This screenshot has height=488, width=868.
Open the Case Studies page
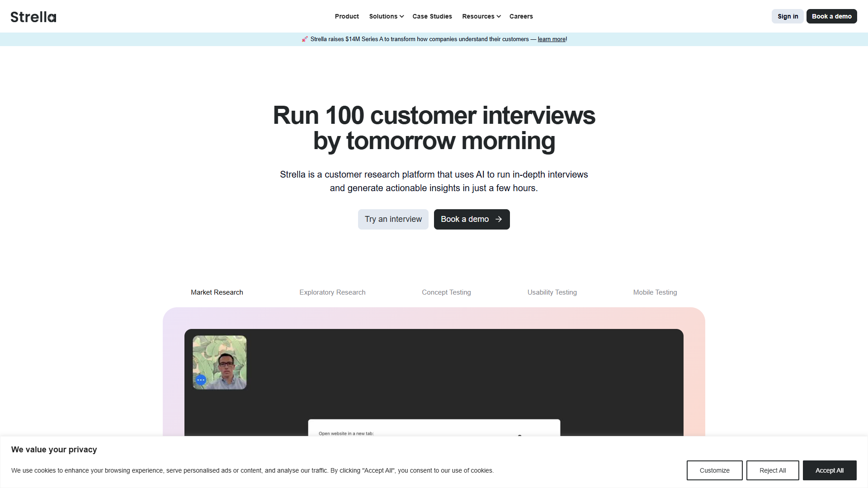[432, 16]
